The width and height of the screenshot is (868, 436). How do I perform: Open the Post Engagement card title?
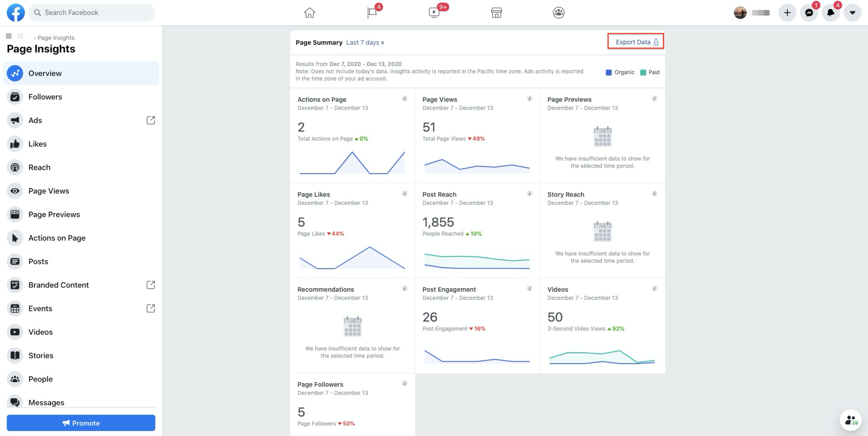(x=449, y=289)
